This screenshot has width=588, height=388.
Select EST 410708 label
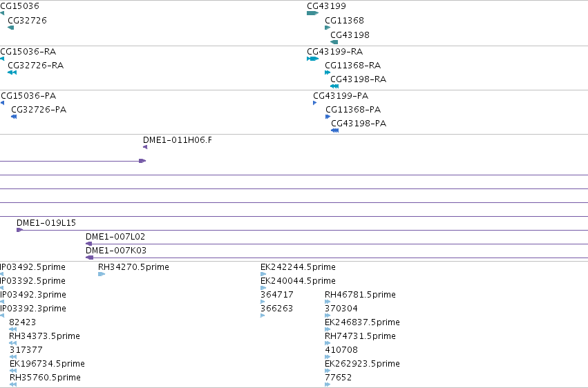341,350
